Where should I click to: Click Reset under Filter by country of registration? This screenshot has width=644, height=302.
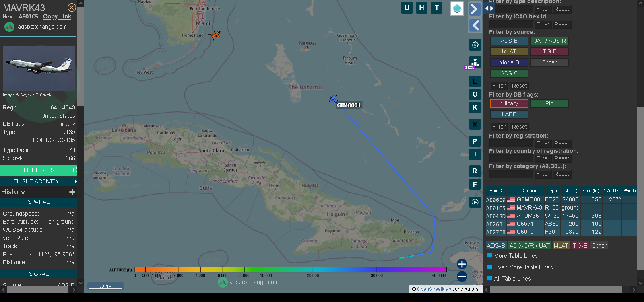tap(561, 158)
